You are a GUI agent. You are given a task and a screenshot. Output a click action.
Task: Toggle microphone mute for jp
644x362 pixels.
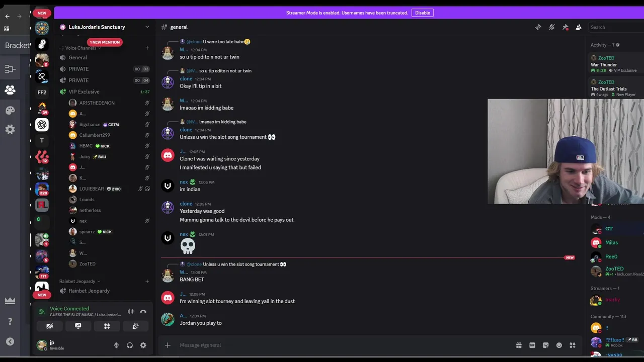click(x=116, y=345)
